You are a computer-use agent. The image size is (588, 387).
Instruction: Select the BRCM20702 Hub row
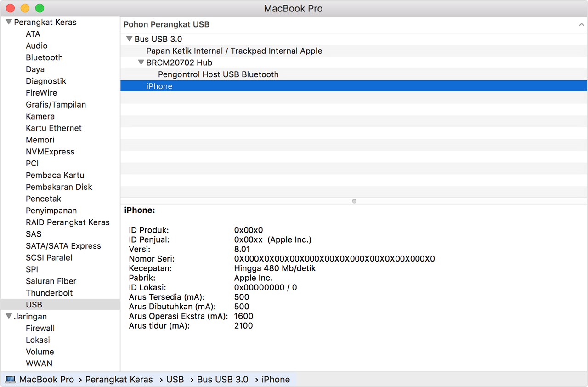(354, 63)
